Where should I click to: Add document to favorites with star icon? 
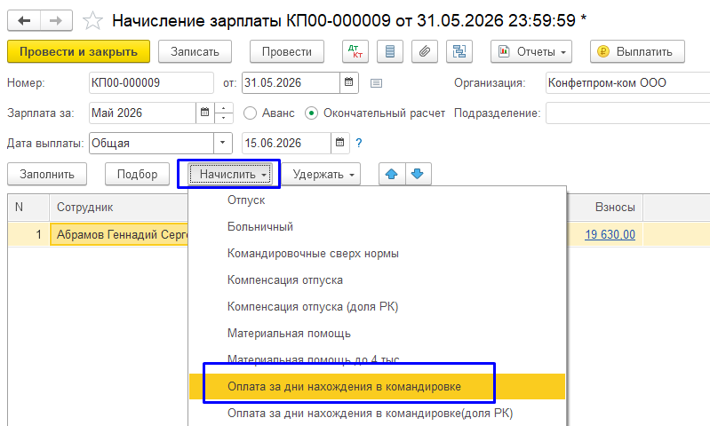click(x=92, y=21)
